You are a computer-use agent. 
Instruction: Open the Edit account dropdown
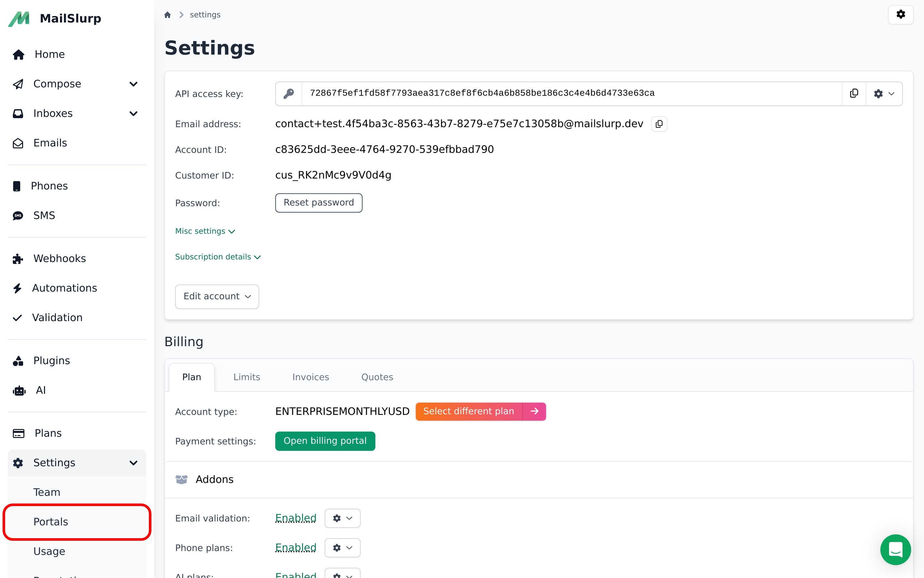(217, 296)
